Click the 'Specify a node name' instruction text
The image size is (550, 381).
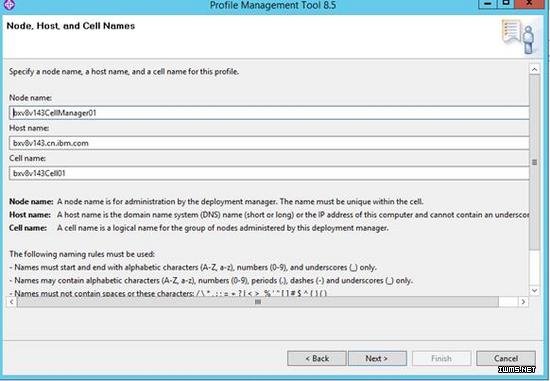coord(124,72)
